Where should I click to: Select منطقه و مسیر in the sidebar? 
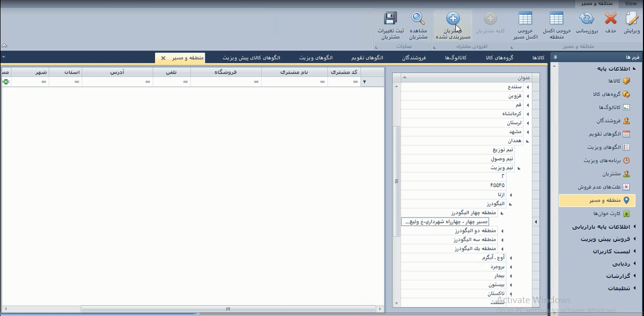coord(597,200)
